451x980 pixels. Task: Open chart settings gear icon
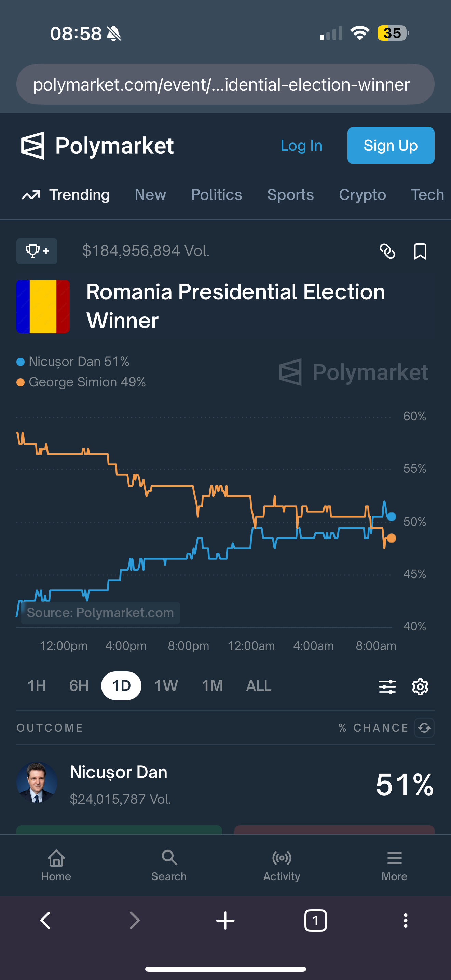click(420, 686)
